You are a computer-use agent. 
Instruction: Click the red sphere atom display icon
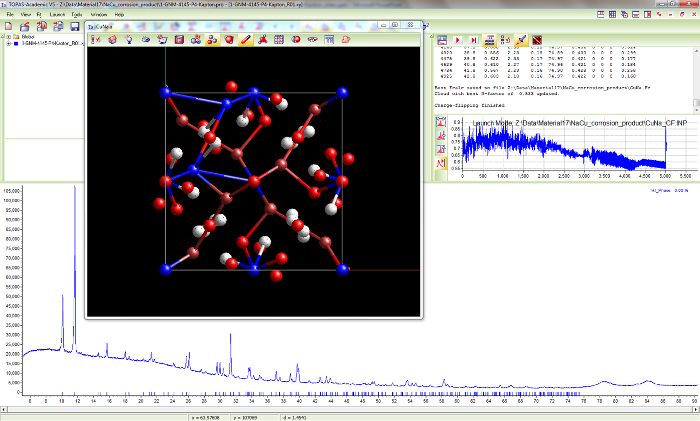229,40
